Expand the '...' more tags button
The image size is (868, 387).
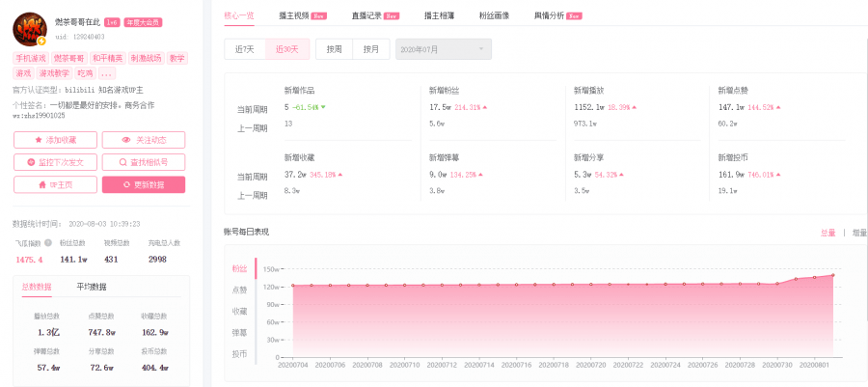(x=106, y=73)
